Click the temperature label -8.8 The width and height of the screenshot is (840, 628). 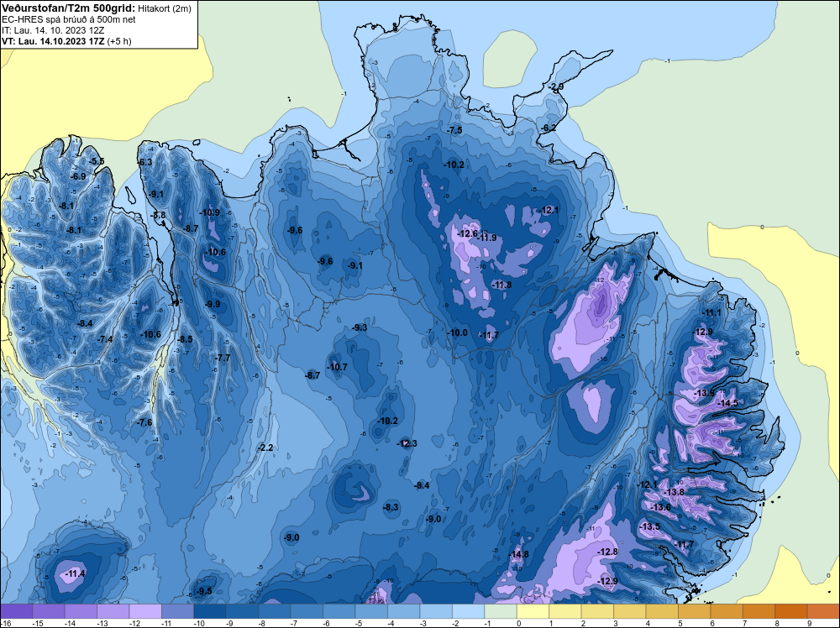[160, 215]
